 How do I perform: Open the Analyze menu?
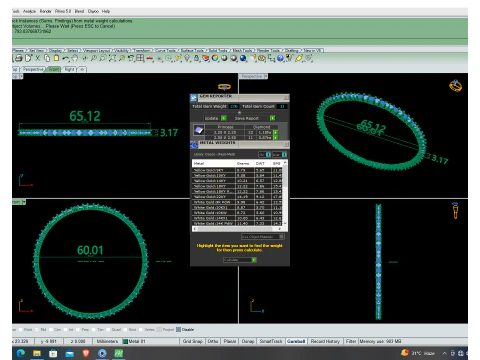29,11
